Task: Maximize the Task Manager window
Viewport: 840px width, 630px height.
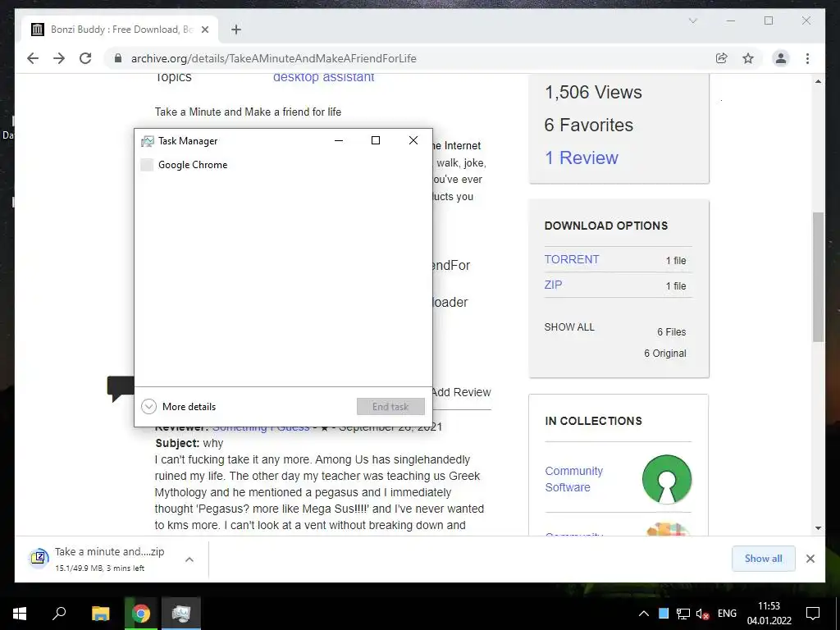Action: coord(376,141)
